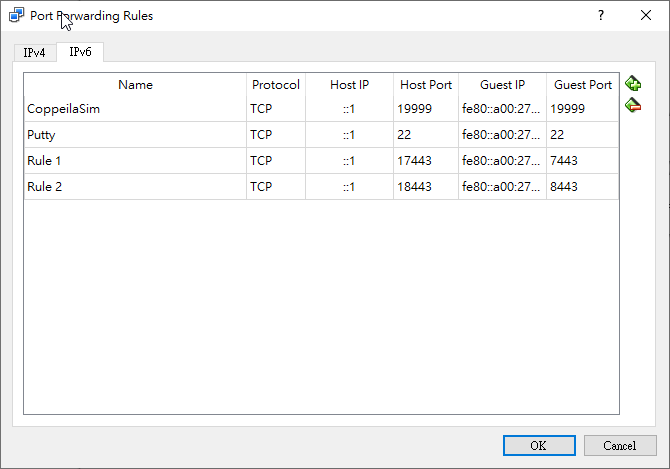Screen dimensions: 670x469
Task: Select the Putty rule row
Action: pos(135,134)
